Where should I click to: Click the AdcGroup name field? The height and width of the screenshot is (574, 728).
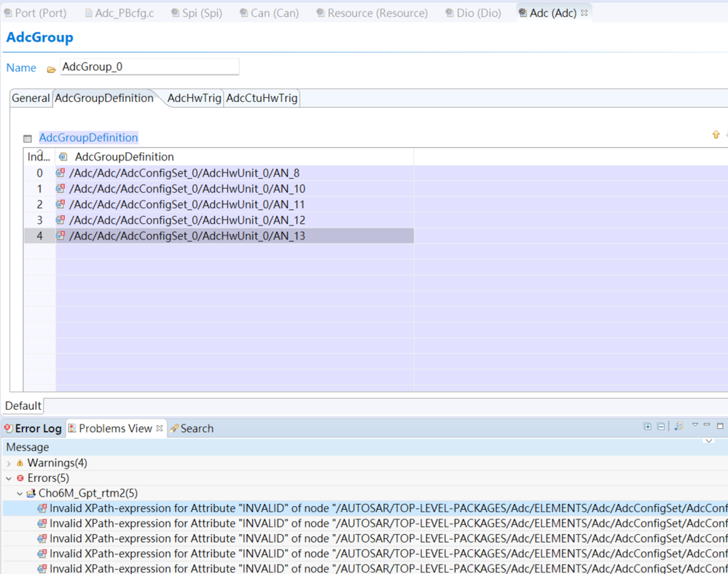point(149,66)
